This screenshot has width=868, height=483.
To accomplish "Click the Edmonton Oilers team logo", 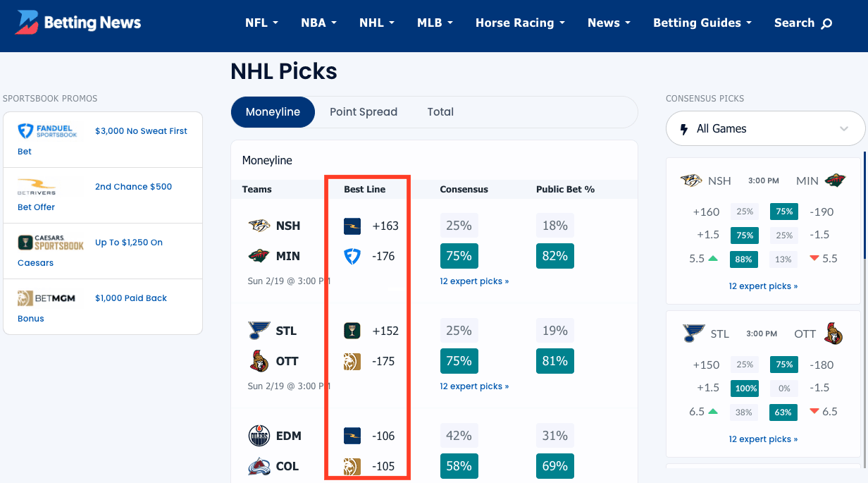I will pyautogui.click(x=259, y=436).
